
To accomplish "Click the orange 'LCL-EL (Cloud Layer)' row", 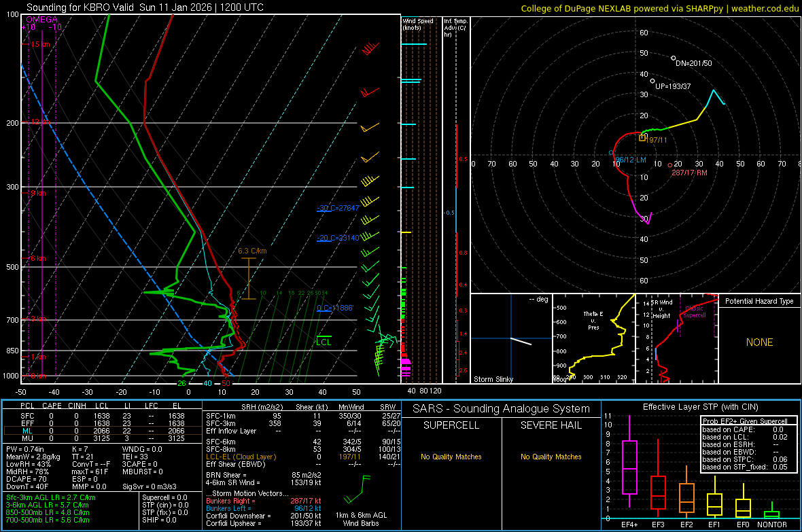I will point(303,457).
